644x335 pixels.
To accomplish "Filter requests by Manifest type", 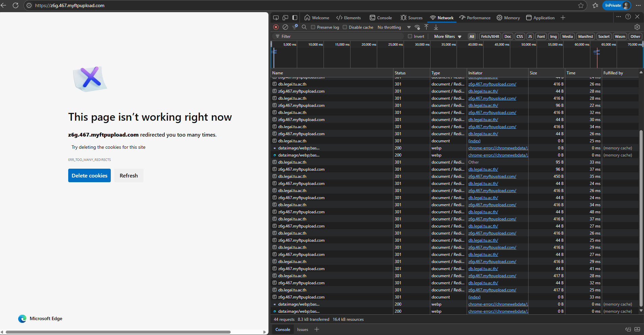I will pos(585,37).
